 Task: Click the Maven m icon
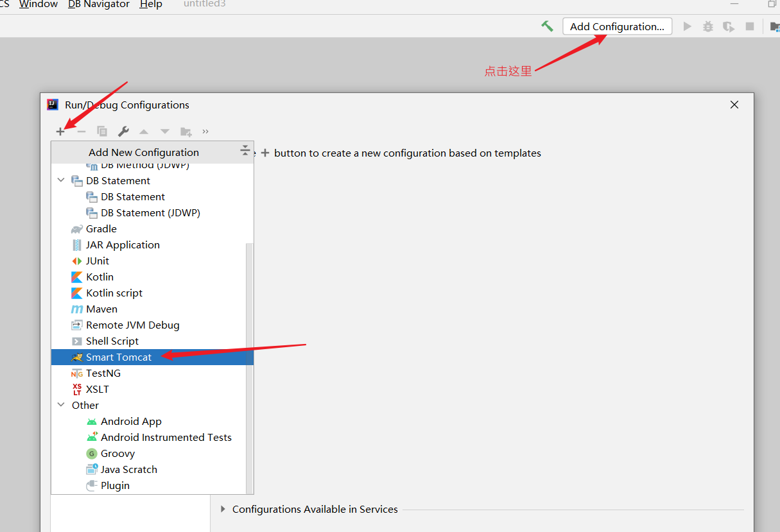pos(77,309)
